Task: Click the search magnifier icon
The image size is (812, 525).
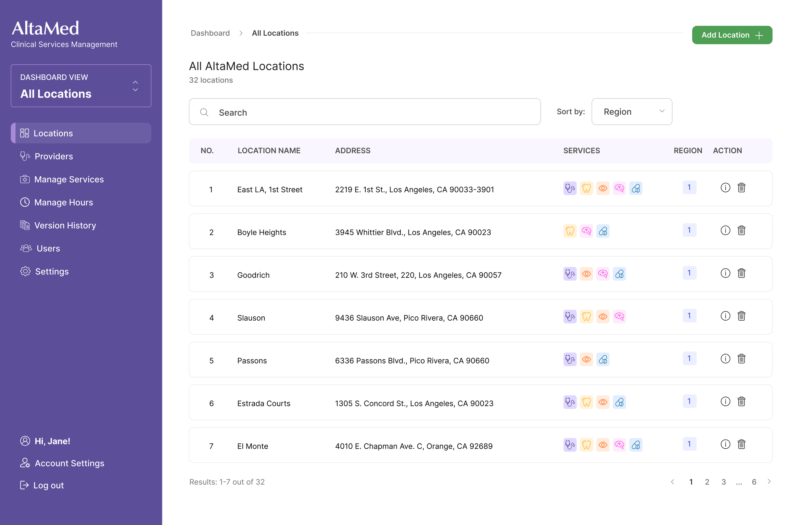Action: (x=204, y=112)
